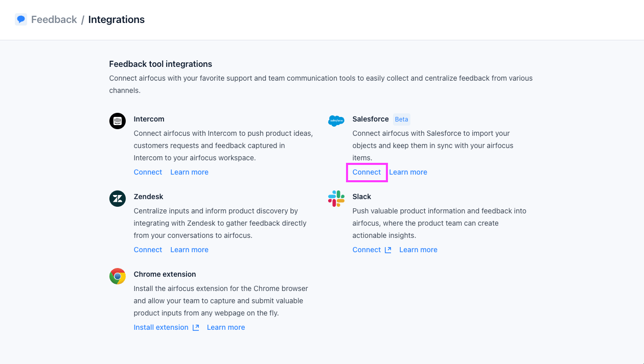
Task: Connect the Slack integration
Action: tap(366, 250)
